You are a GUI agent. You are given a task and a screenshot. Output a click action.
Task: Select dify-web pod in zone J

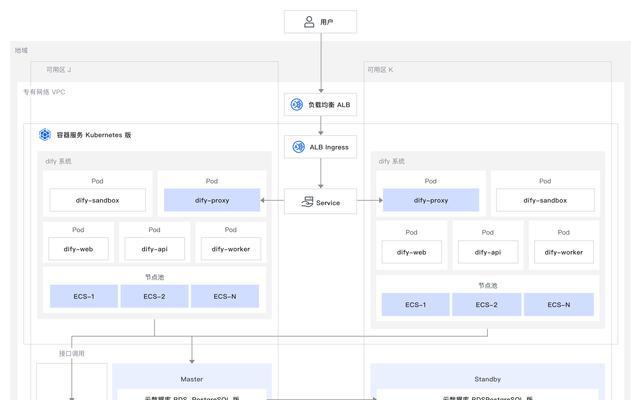(78, 249)
